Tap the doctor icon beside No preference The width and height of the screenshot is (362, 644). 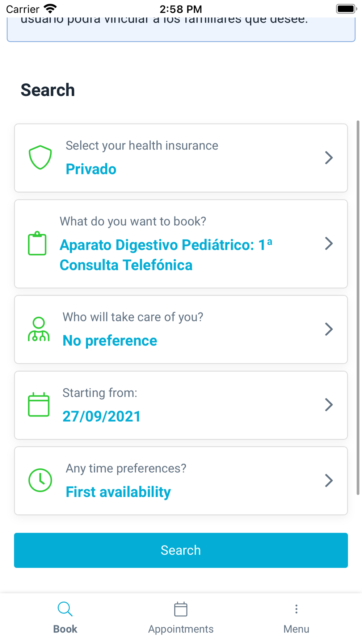tap(39, 329)
